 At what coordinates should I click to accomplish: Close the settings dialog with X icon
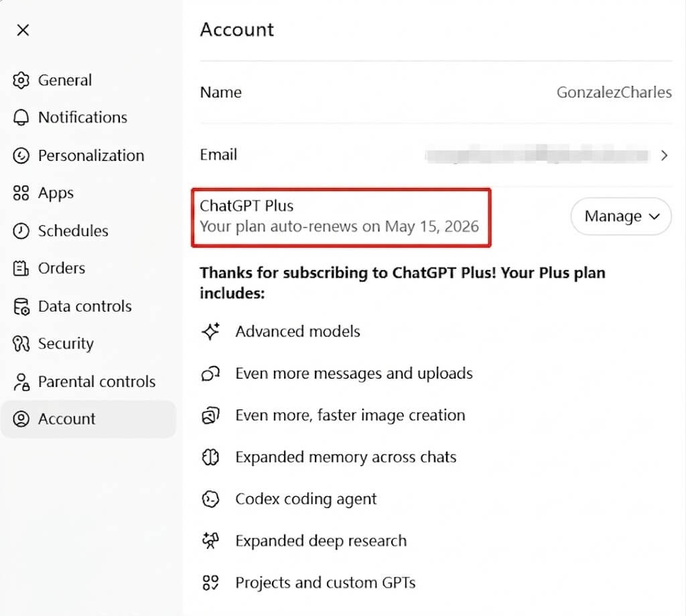click(23, 30)
